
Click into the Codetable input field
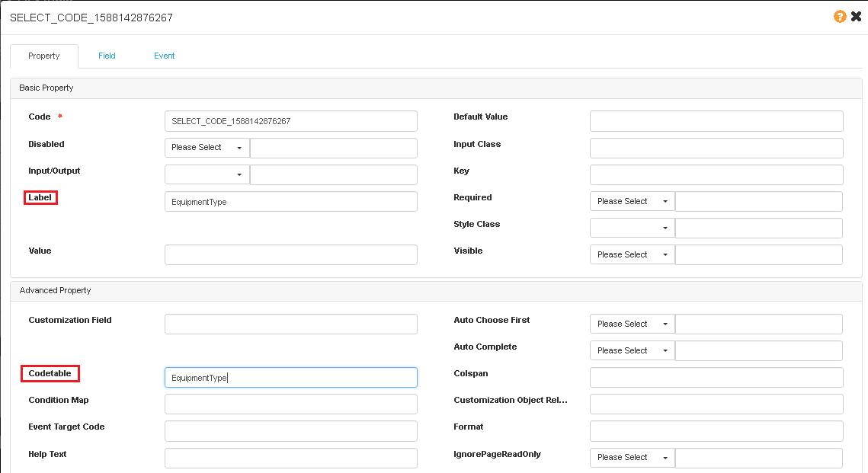tap(290, 378)
